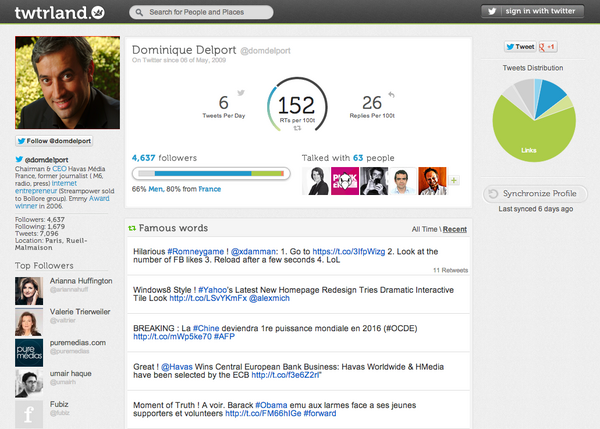This screenshot has height=429, width=600.
Task: Open the @xdamman mention
Action: [253, 251]
